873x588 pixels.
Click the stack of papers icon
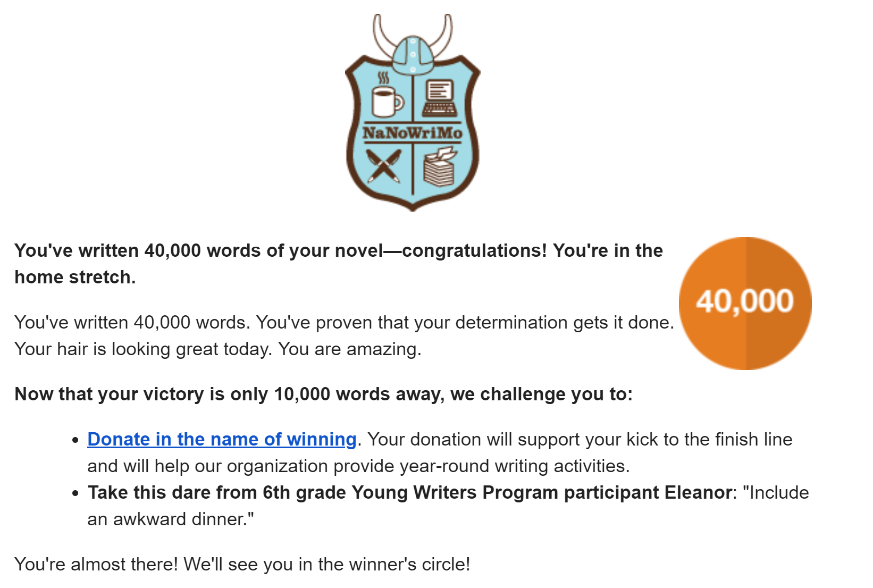(440, 167)
